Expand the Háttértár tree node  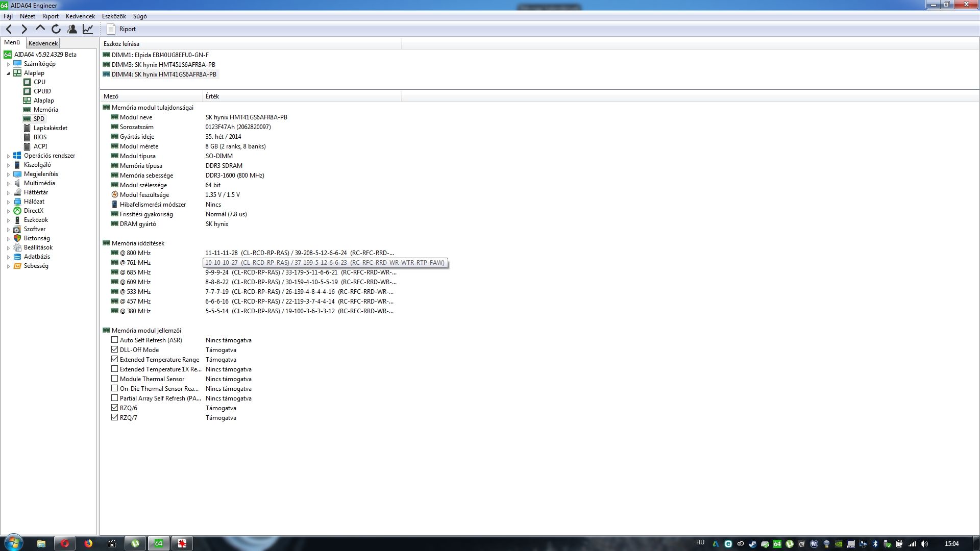pos(8,193)
